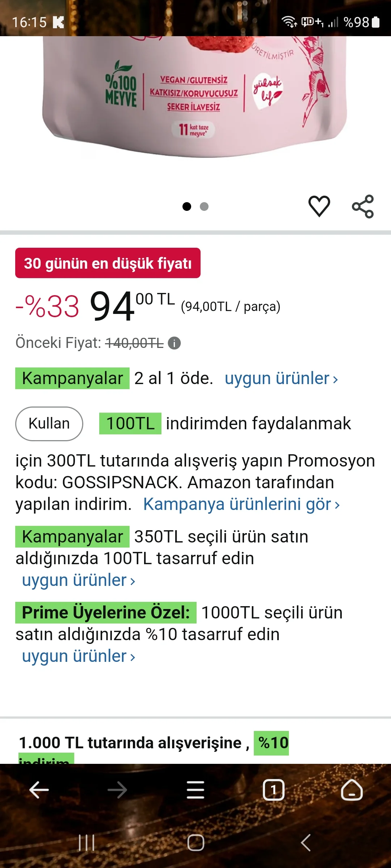Screen dimensions: 391x868
Task: Open uygun ürünler for 2 al 1 öde
Action: (281, 378)
